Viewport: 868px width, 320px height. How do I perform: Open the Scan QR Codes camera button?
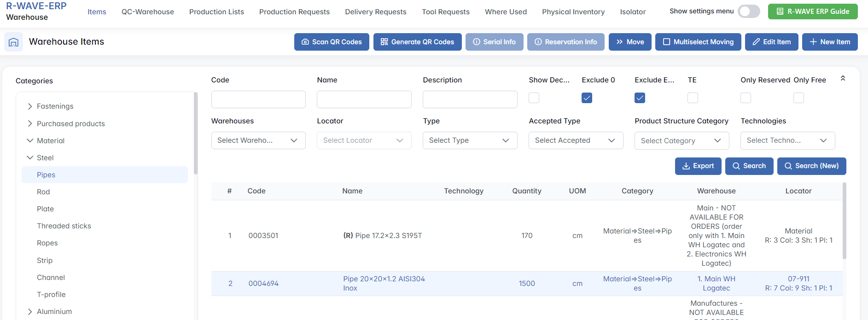(x=332, y=42)
